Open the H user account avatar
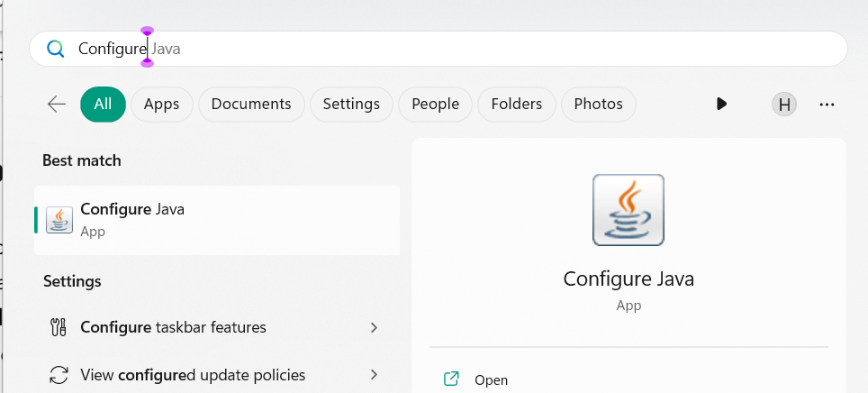Screen dimensions: 868x393 784,104
